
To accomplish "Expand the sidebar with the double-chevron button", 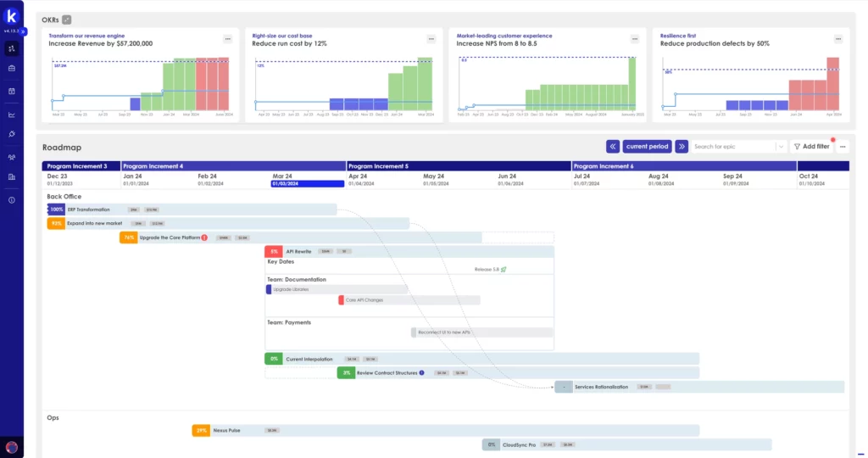I will point(24,31).
